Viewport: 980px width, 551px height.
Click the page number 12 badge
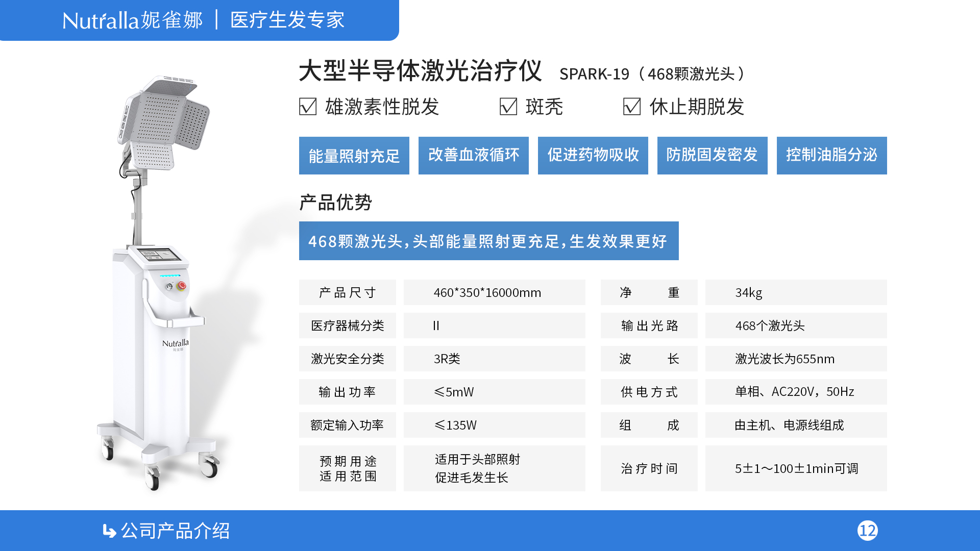click(x=867, y=531)
